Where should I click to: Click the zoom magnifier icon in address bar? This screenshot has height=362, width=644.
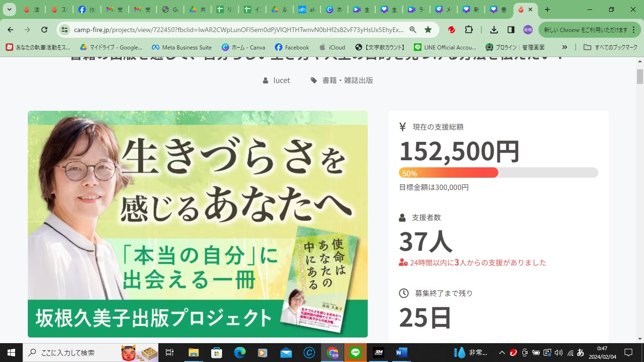pos(413,30)
